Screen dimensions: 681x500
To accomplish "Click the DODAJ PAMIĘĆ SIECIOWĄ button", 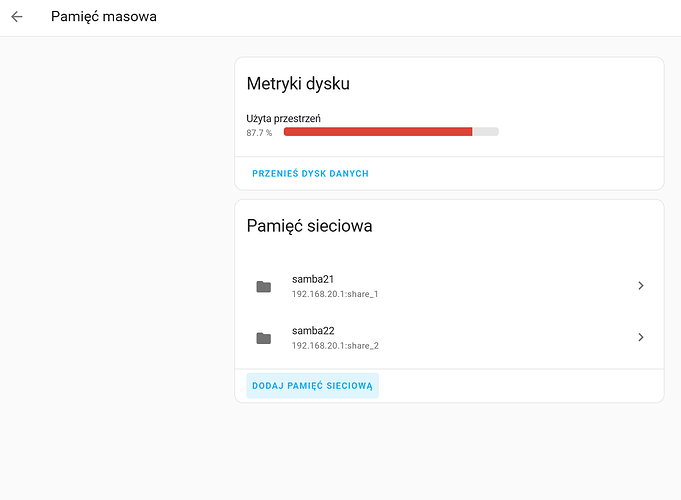I will click(312, 385).
